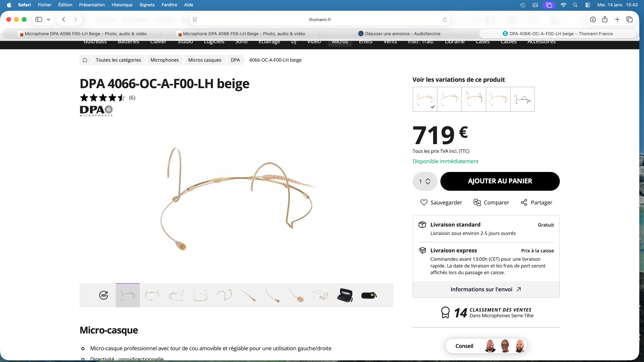Click the home icon in breadcrumb
Screen dimensions: 644x362
[85, 60]
